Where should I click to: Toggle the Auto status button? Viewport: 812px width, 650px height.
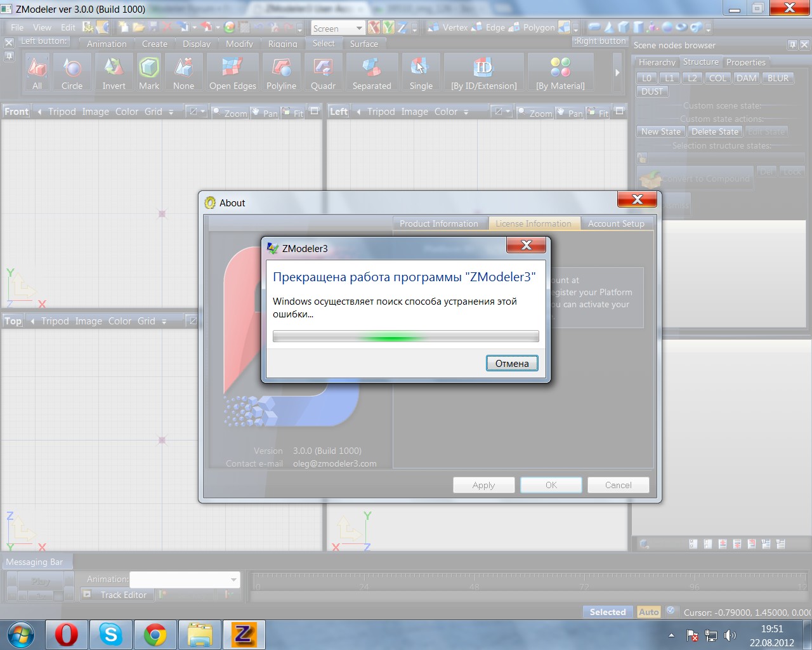click(648, 612)
